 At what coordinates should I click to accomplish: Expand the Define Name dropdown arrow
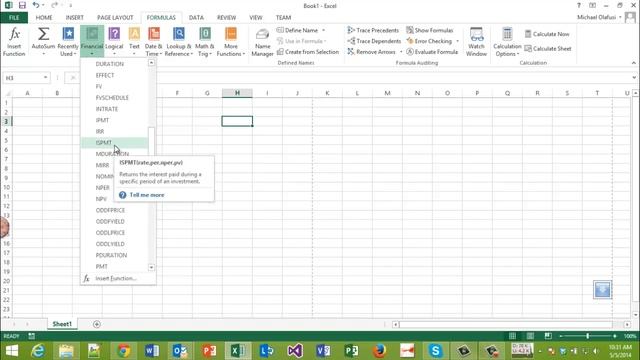tap(324, 30)
